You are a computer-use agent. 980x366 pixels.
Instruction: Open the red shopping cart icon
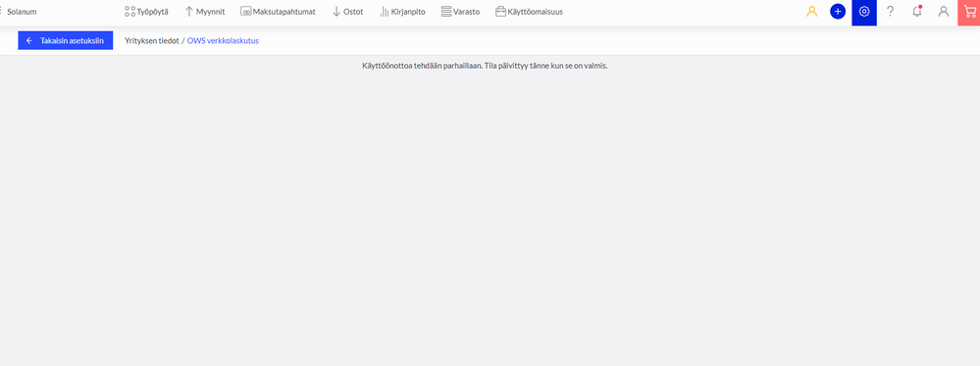pyautogui.click(x=969, y=12)
